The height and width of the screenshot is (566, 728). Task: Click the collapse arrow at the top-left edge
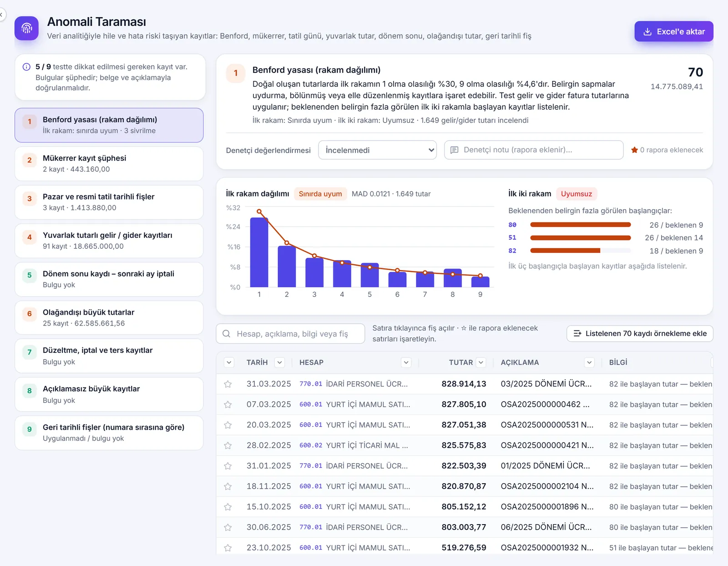tap(1, 15)
